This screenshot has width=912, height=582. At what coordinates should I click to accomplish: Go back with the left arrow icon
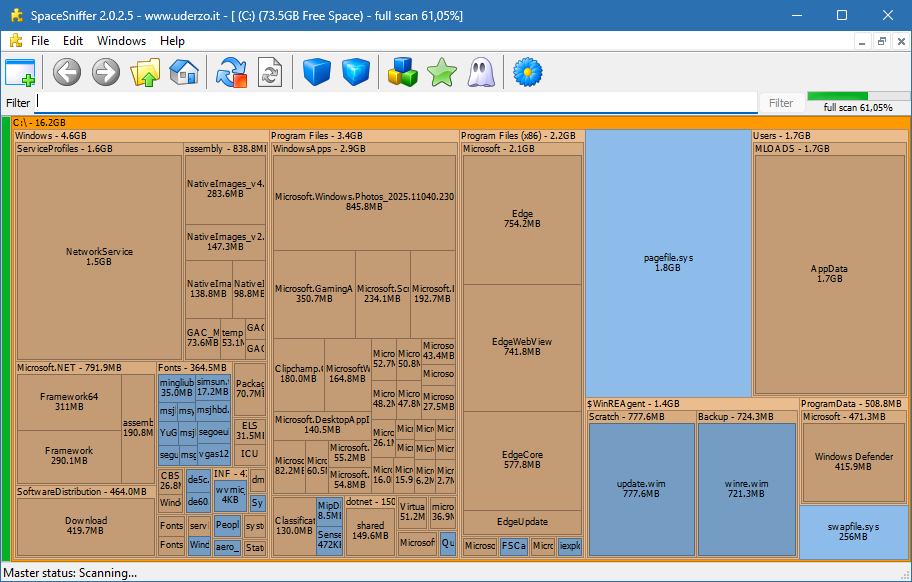point(67,73)
